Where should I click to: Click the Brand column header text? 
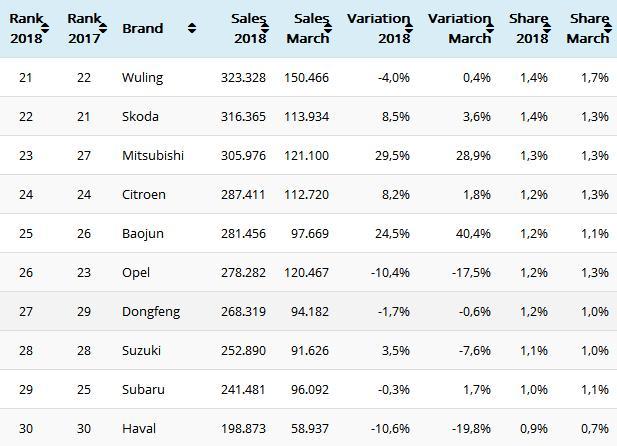click(x=143, y=28)
